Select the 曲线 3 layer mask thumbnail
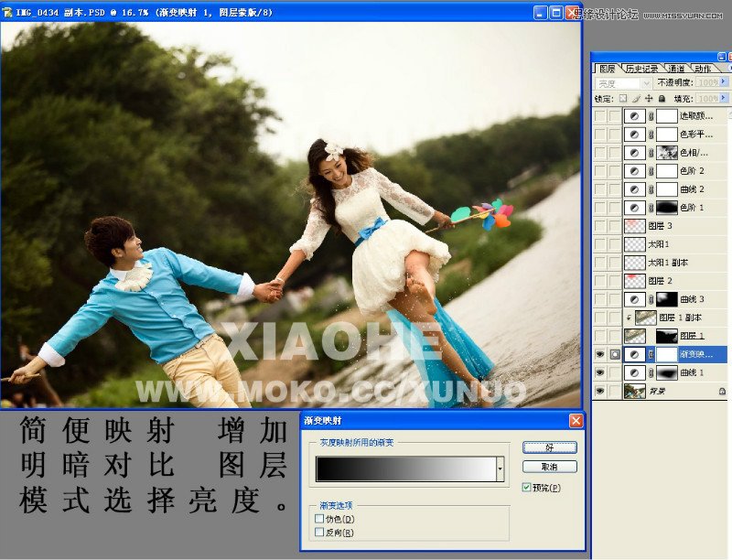732x560 pixels. click(x=667, y=299)
